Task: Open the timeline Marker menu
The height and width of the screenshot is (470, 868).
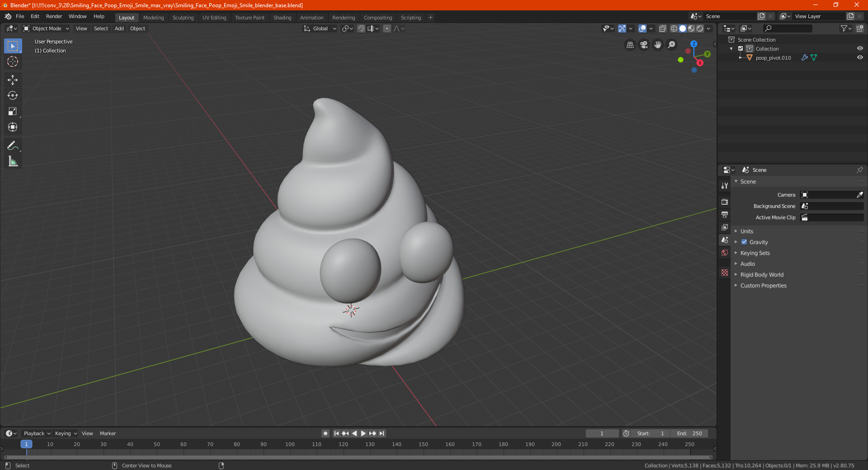Action: click(x=108, y=433)
